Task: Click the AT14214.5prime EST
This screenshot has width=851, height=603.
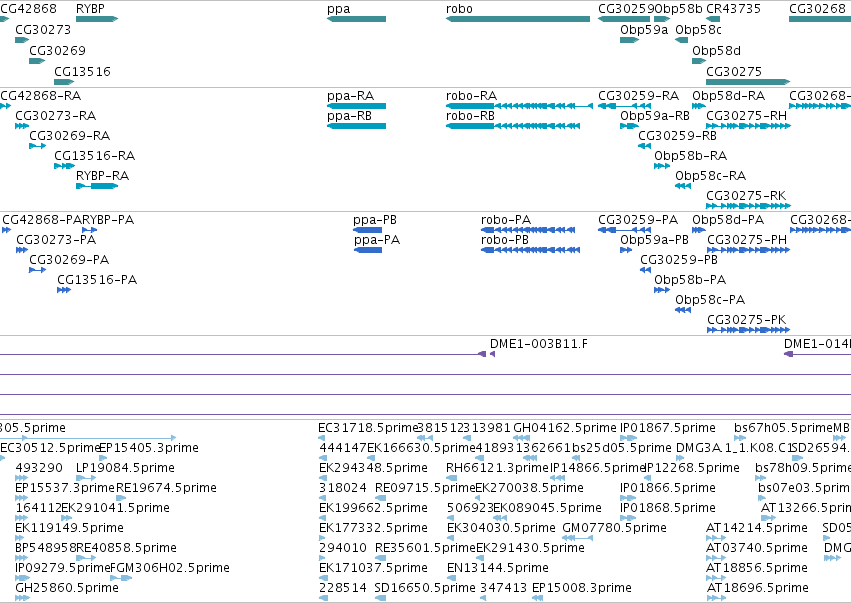Action: [716, 538]
